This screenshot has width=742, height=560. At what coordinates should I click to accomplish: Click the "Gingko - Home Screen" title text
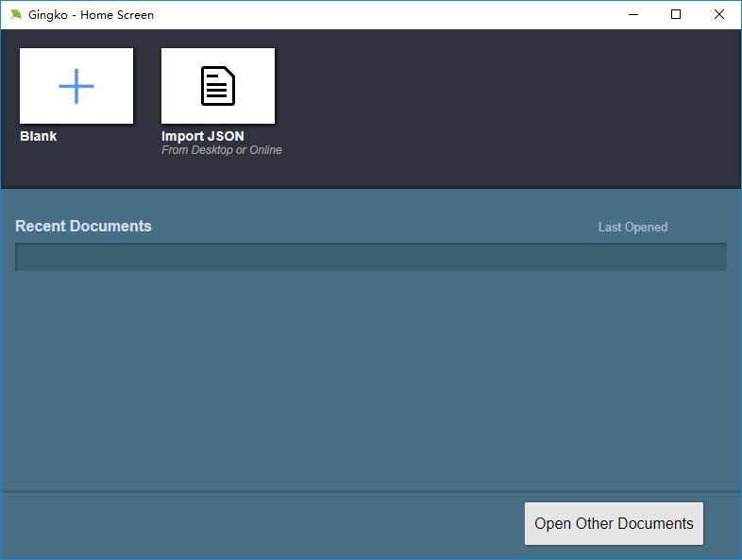coord(91,15)
